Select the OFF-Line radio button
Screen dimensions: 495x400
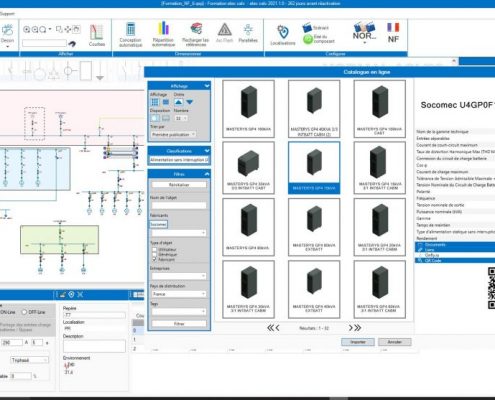24,312
